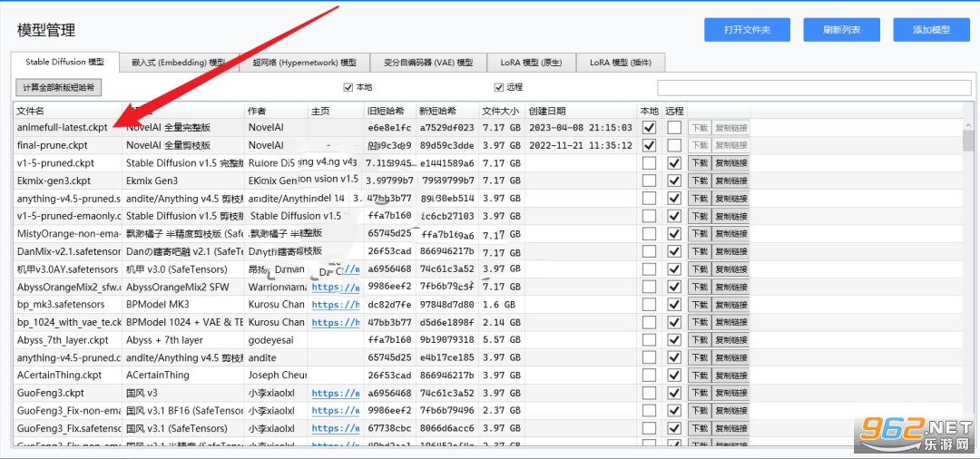Image resolution: width=980 pixels, height=459 pixels.
Task: Select the v1-5-pruned-emaonly file name
Action: [x=68, y=216]
